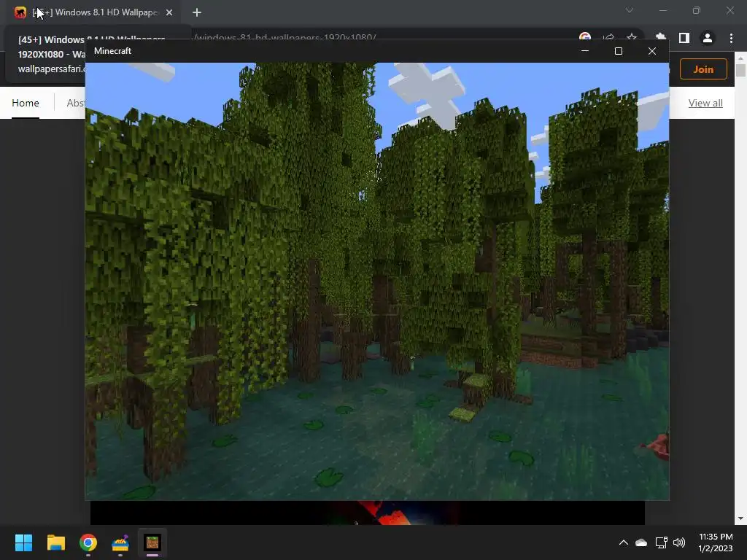
Task: Show hidden system tray icons
Action: 623,542
